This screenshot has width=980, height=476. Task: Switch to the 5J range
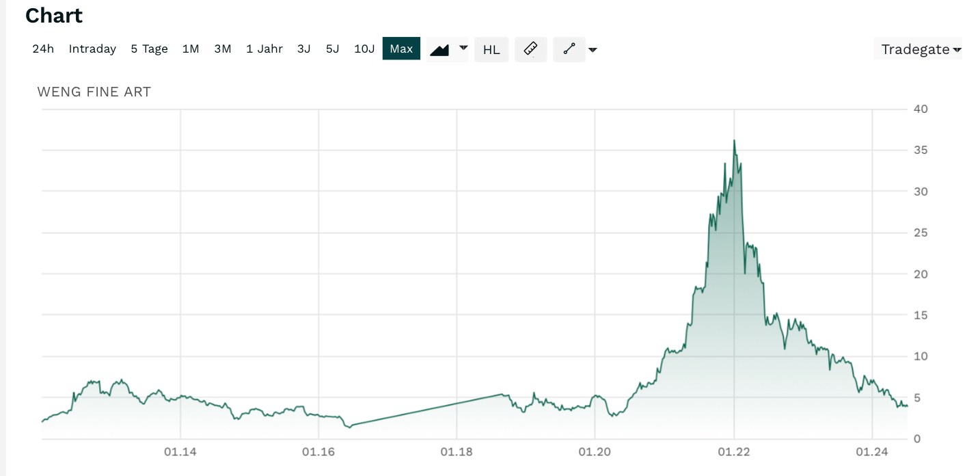[333, 49]
